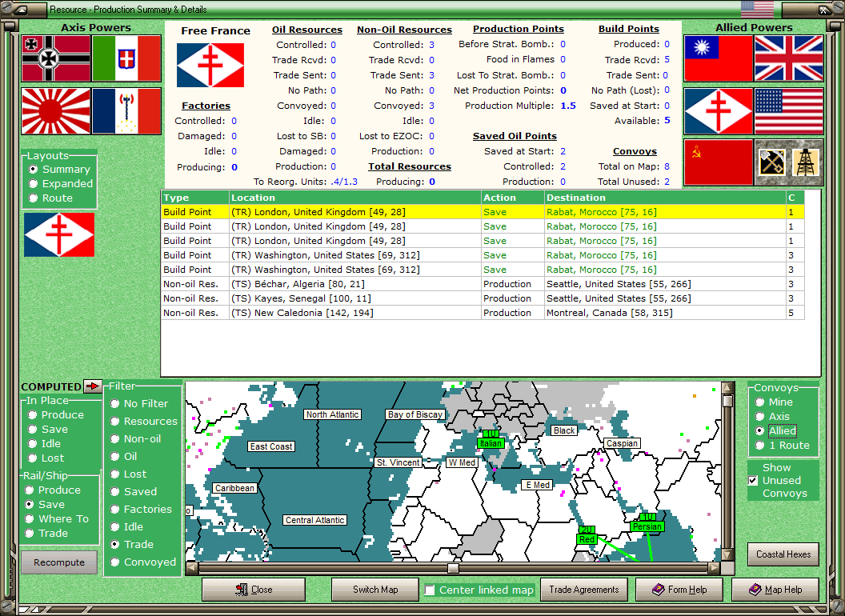Click the map scroll up arrow

pyautogui.click(x=727, y=387)
